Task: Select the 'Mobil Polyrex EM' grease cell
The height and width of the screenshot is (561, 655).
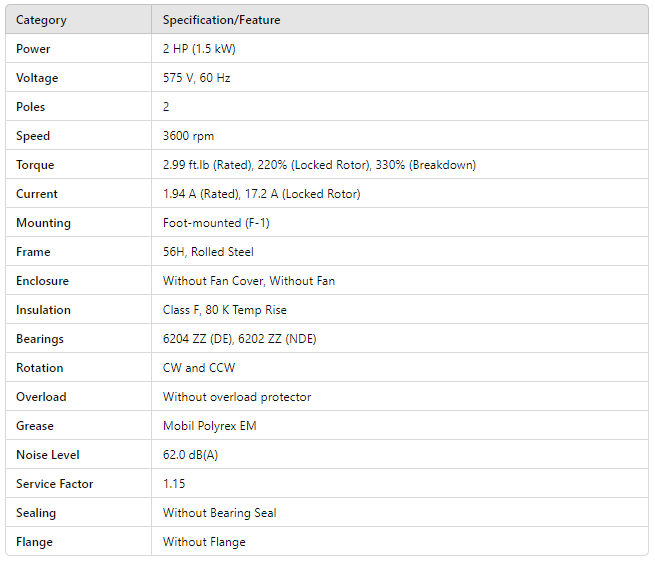Action: coord(209,426)
